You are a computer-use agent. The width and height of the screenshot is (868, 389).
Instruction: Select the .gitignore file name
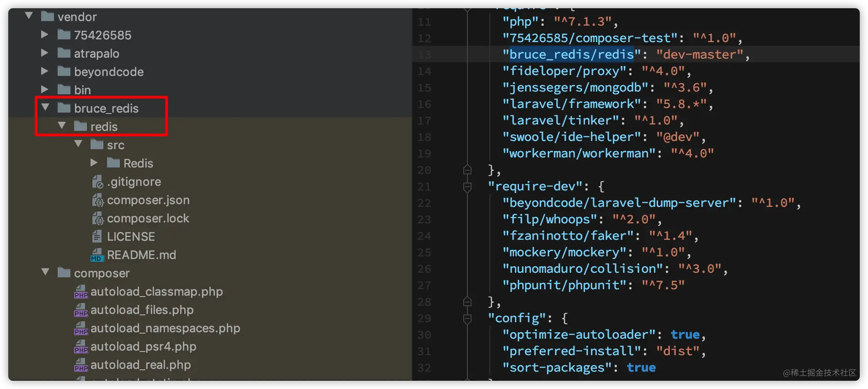pos(134,182)
